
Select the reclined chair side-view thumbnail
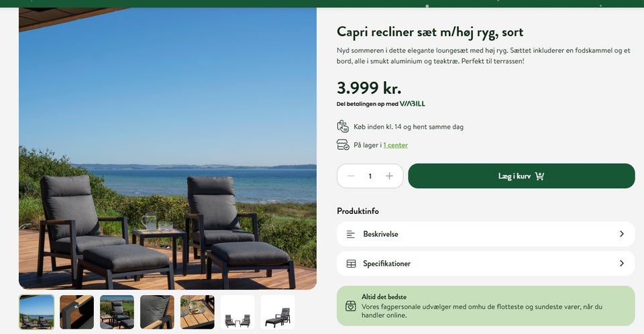278,312
